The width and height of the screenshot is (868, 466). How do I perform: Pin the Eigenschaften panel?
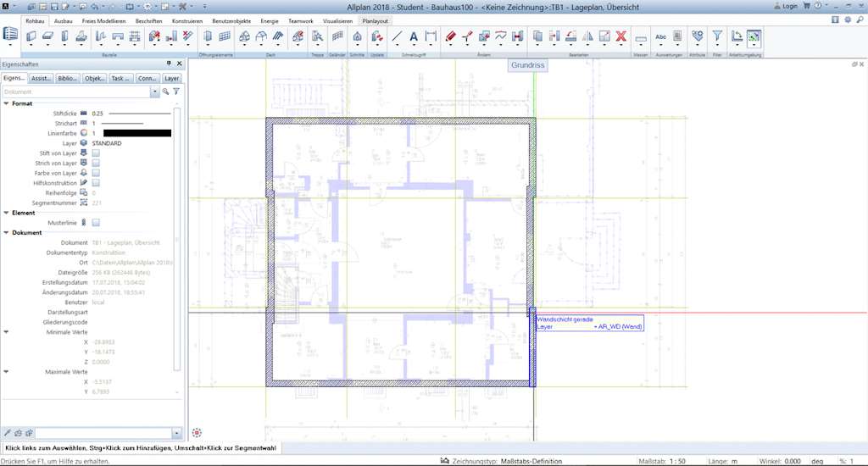168,64
